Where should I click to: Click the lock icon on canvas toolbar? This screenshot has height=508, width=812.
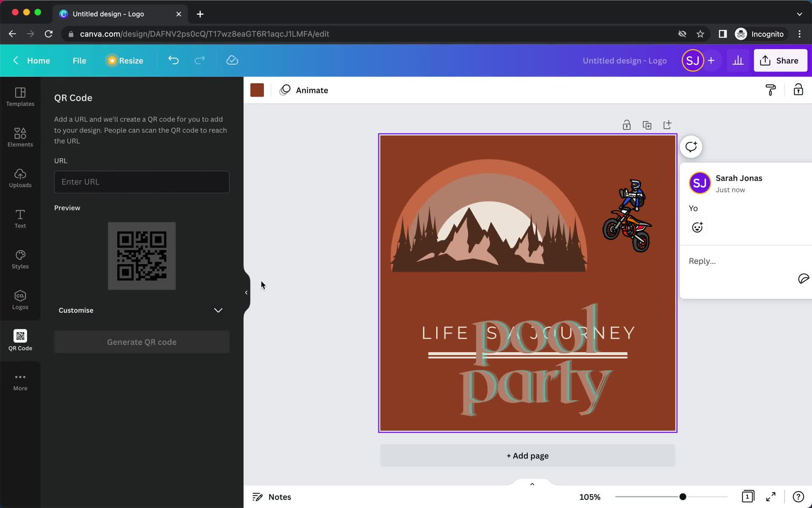[627, 124]
